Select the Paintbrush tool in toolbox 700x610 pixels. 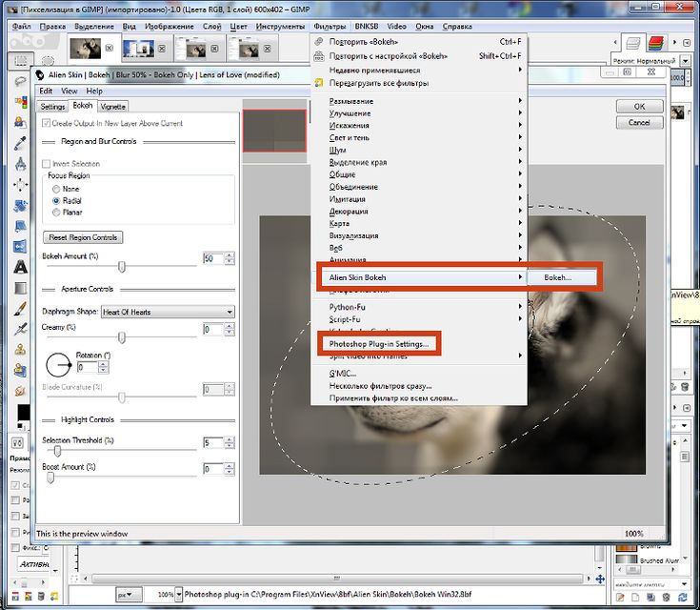(20, 309)
